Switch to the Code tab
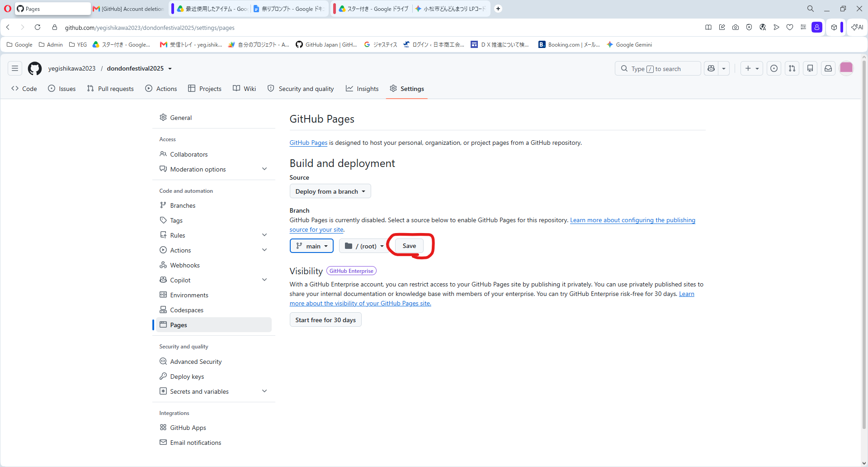This screenshot has height=467, width=868. (24, 89)
